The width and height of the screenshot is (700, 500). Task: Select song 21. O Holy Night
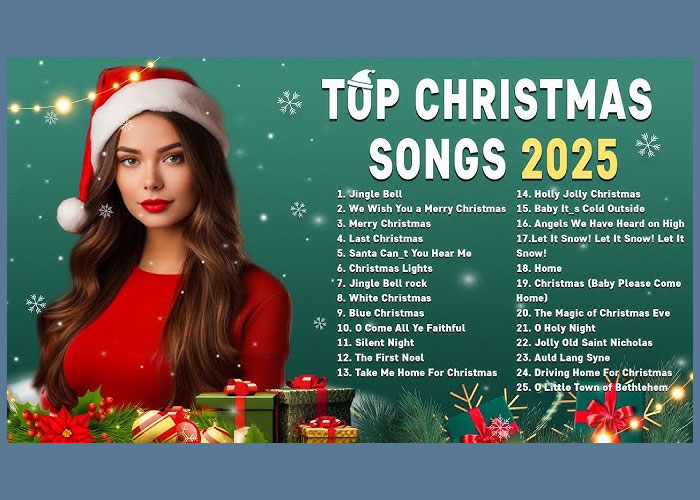[x=556, y=328]
